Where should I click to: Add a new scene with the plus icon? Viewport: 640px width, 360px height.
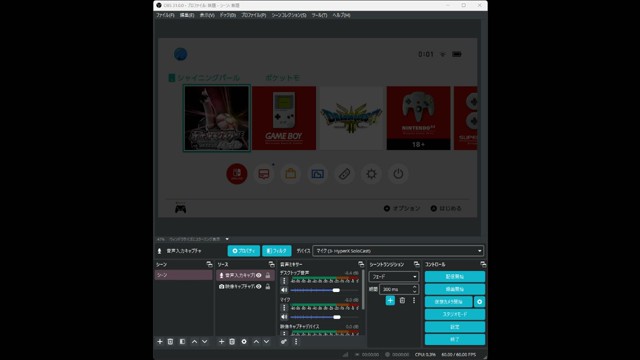pos(160,342)
